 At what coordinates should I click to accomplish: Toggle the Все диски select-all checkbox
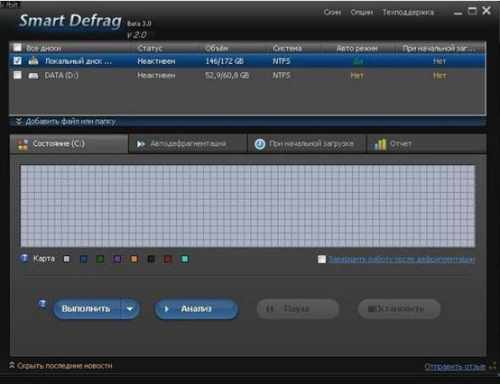pos(17,48)
